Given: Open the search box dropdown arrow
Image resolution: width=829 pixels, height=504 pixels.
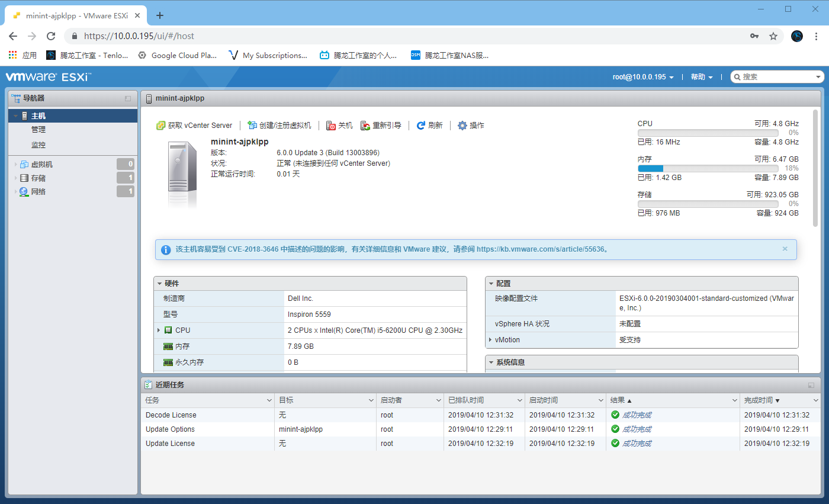Looking at the screenshot, I should pos(818,77).
